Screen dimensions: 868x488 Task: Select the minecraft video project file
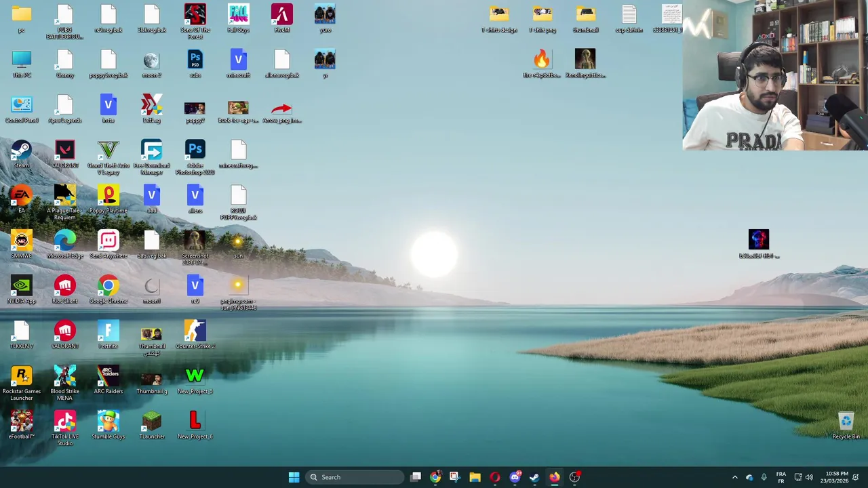pos(238,64)
